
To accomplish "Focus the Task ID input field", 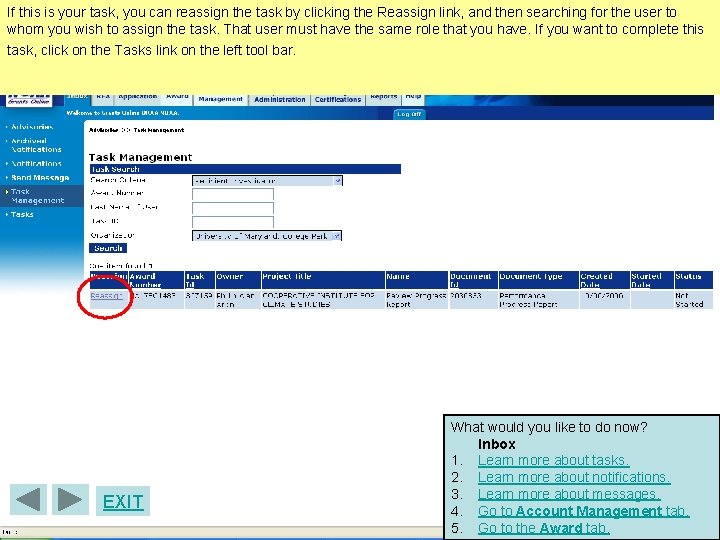I will [233, 222].
